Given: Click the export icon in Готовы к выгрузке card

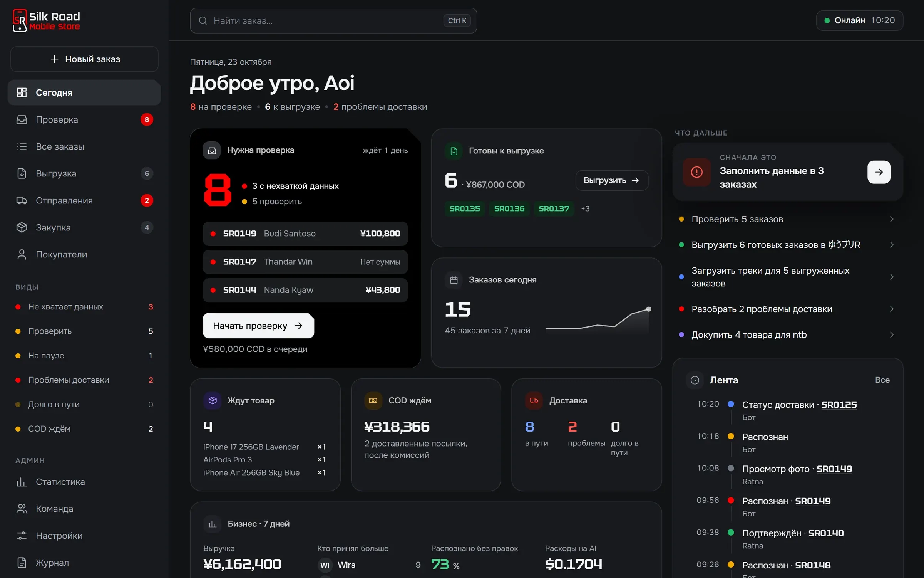Looking at the screenshot, I should pos(454,151).
